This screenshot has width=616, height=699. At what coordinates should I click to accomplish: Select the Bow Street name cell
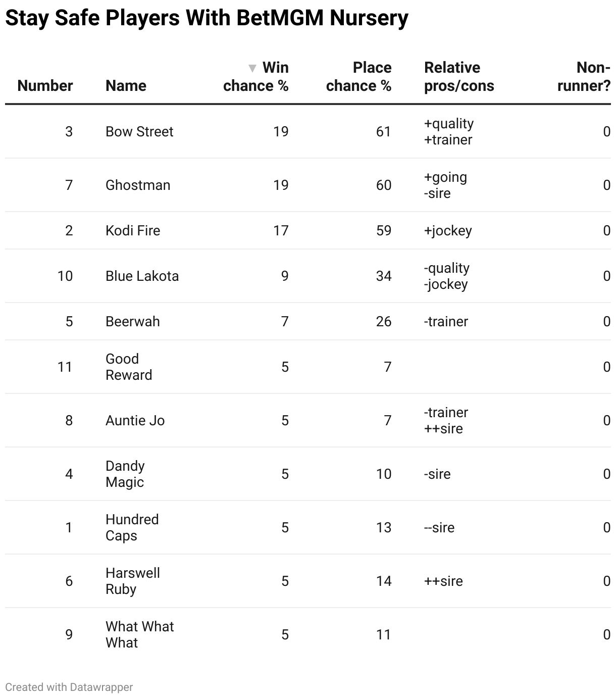click(139, 132)
